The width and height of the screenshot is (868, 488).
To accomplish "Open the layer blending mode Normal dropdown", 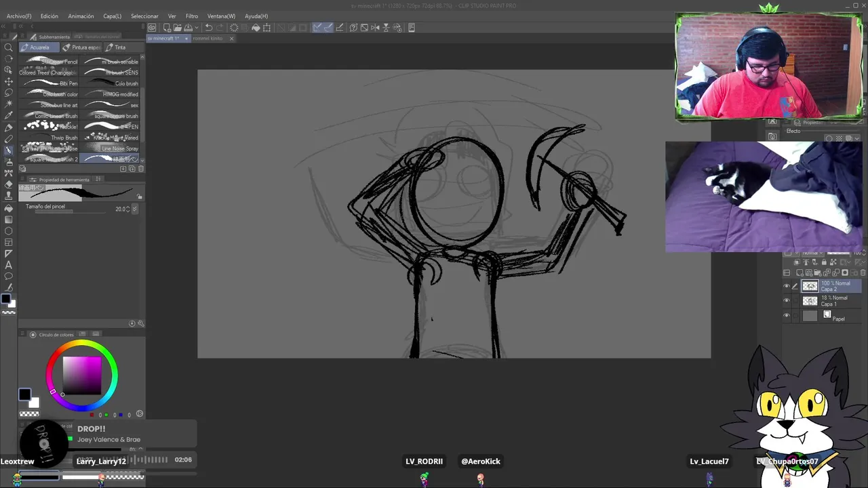I will [812, 253].
